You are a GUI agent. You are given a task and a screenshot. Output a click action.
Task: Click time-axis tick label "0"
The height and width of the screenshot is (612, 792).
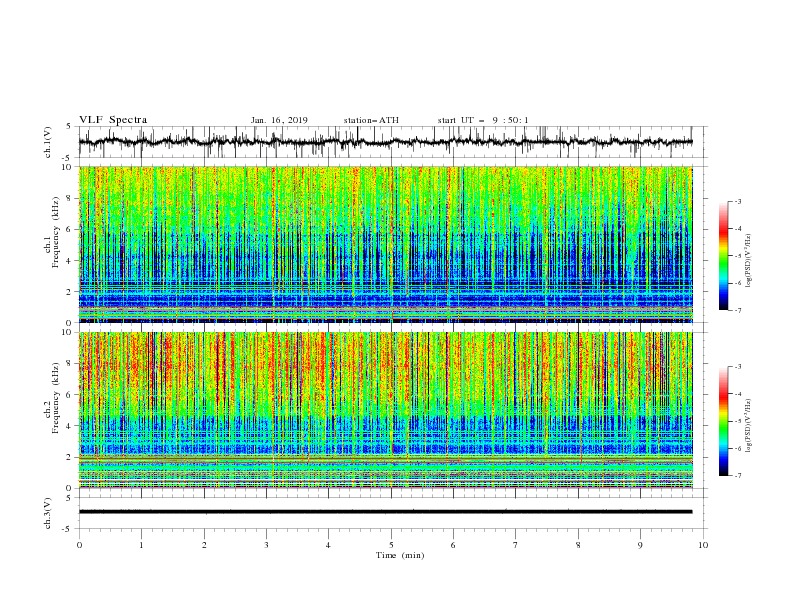[79, 545]
